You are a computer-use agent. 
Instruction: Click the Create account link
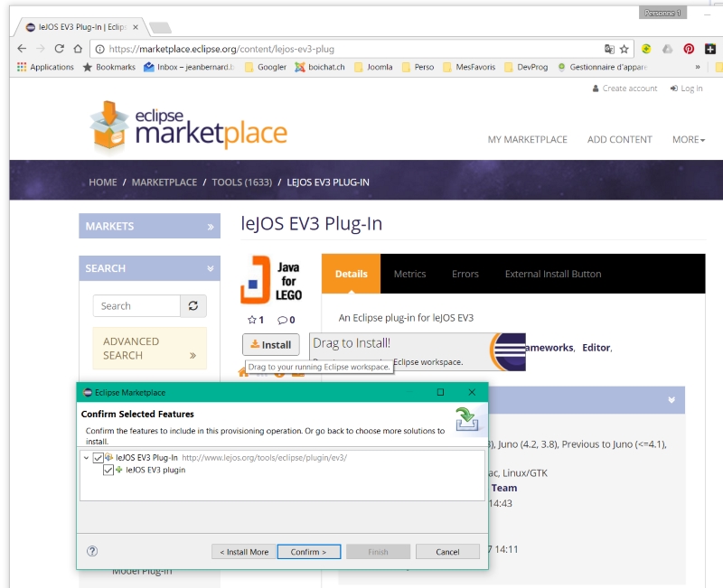tap(624, 88)
